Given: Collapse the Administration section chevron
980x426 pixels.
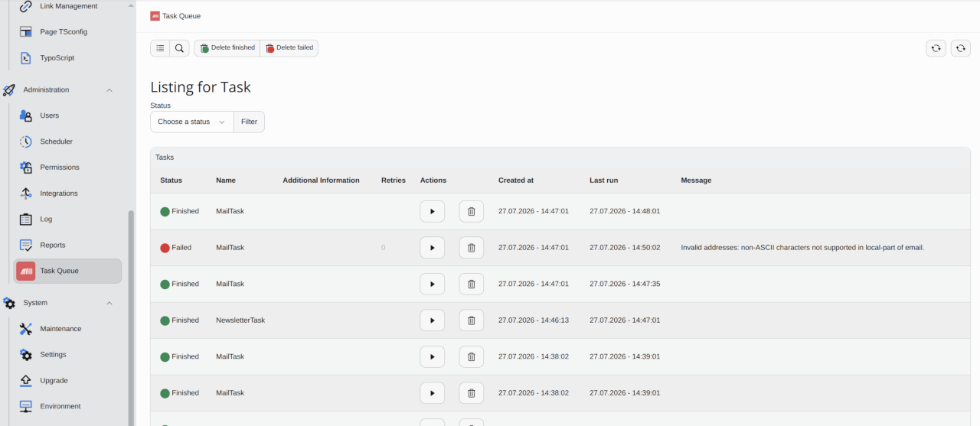Looking at the screenshot, I should tap(109, 90).
